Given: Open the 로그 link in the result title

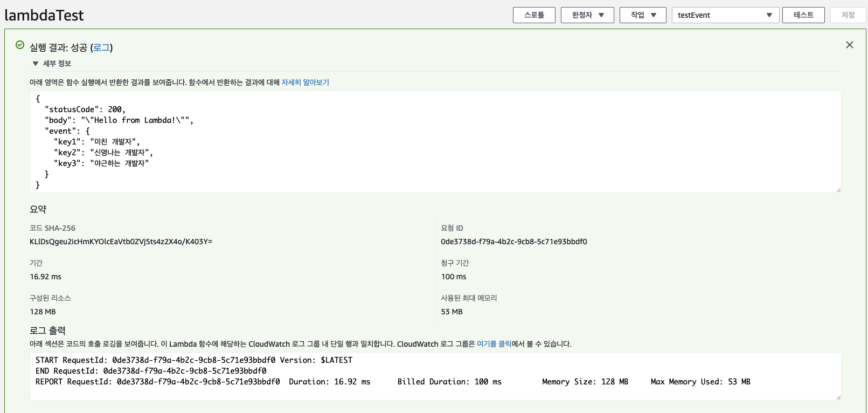Looking at the screenshot, I should coord(101,47).
